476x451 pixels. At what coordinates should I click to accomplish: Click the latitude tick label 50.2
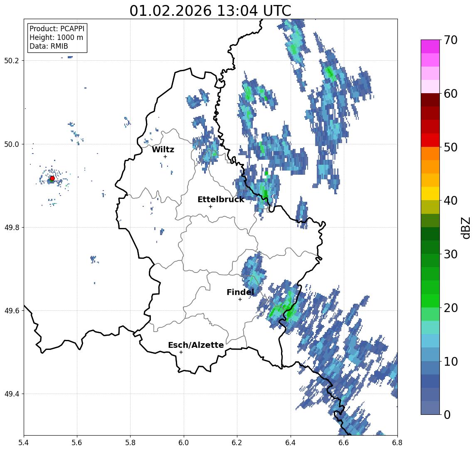(x=12, y=60)
